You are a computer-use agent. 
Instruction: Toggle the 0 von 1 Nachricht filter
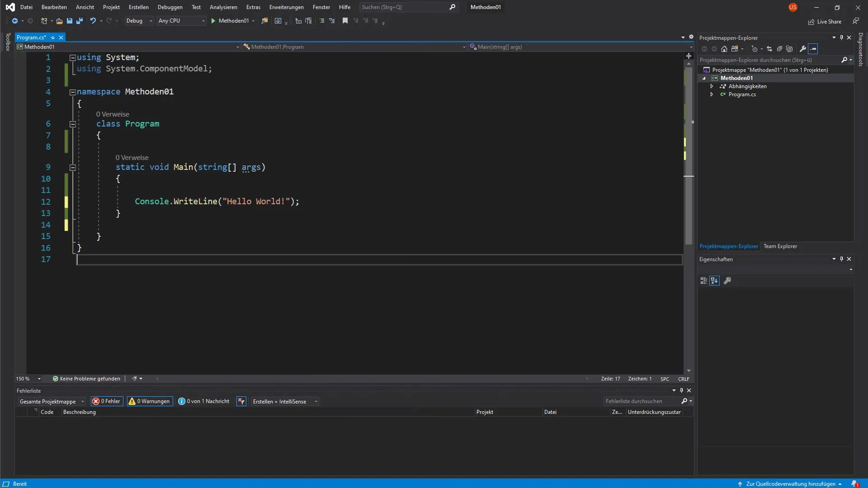click(204, 401)
